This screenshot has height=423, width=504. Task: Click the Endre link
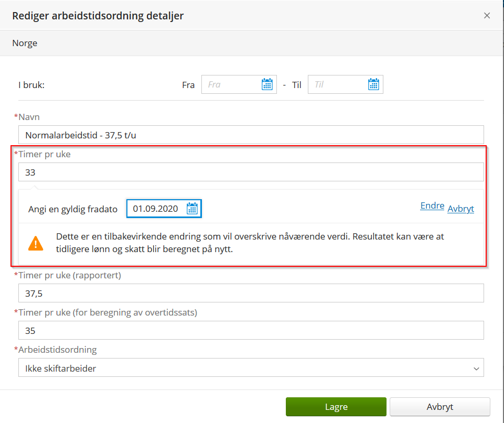(x=432, y=206)
